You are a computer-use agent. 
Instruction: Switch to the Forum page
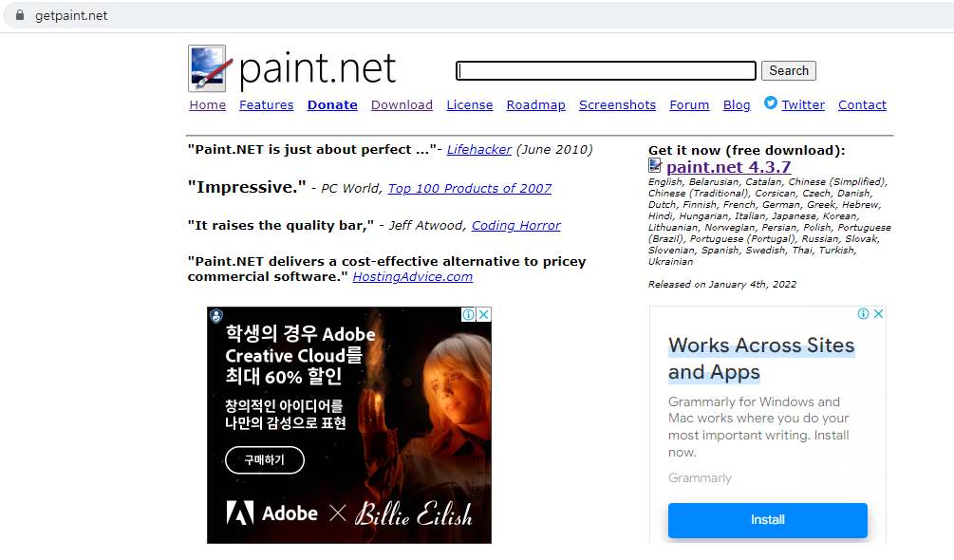(689, 104)
